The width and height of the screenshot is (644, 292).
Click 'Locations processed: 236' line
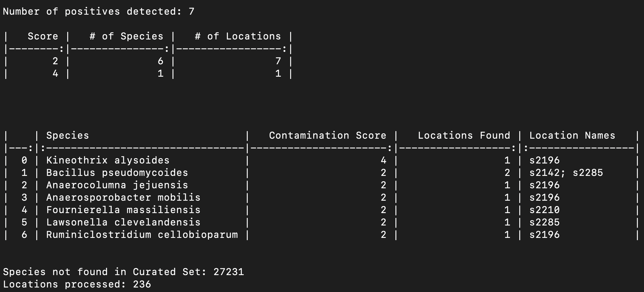tap(77, 284)
